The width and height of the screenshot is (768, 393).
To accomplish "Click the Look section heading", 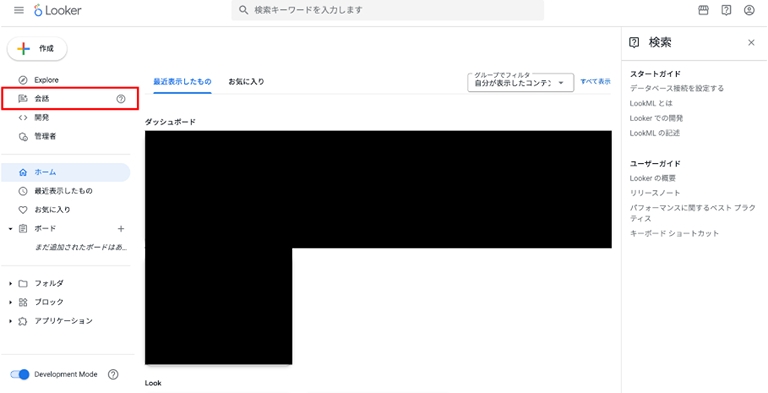I will pyautogui.click(x=153, y=383).
